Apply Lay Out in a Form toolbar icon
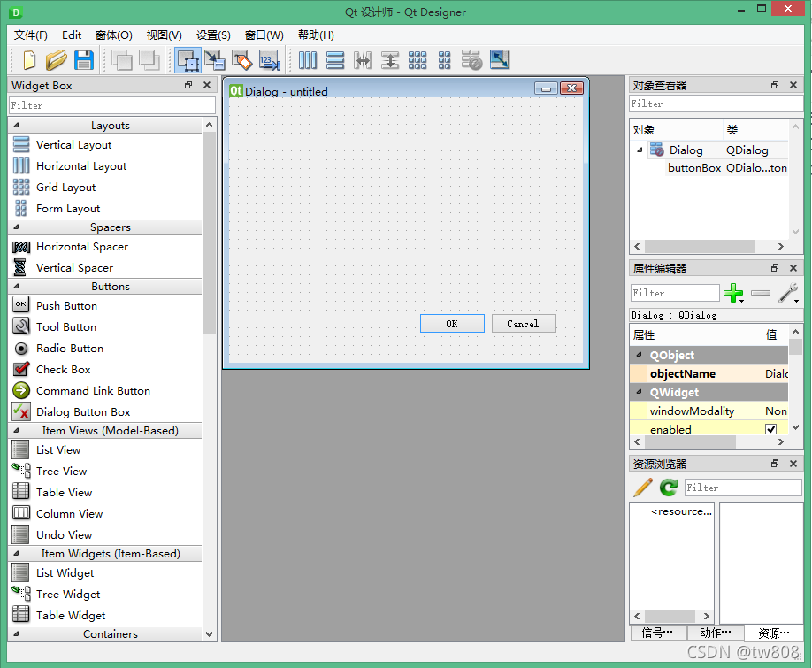The image size is (812, 668). coord(444,60)
